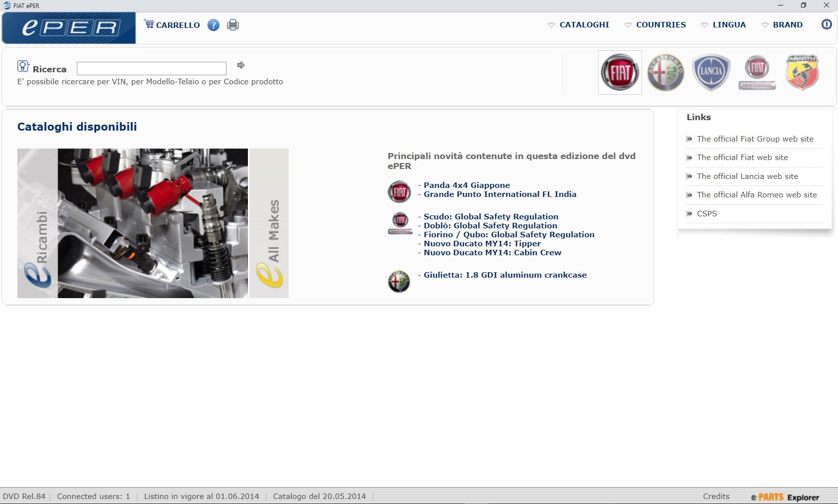Open the CSPS link
This screenshot has height=504, width=838.
pos(707,214)
